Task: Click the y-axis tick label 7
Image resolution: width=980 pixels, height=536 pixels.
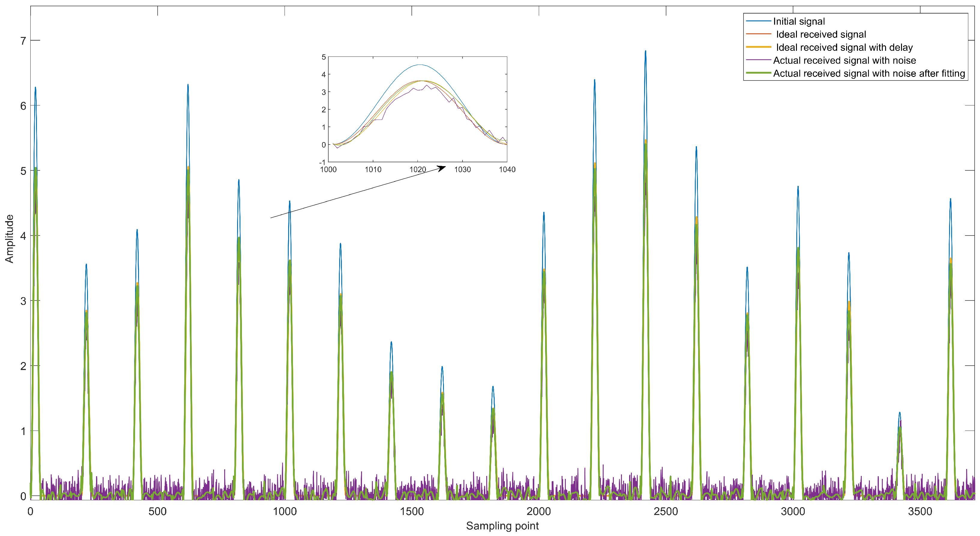Action: pyautogui.click(x=23, y=41)
